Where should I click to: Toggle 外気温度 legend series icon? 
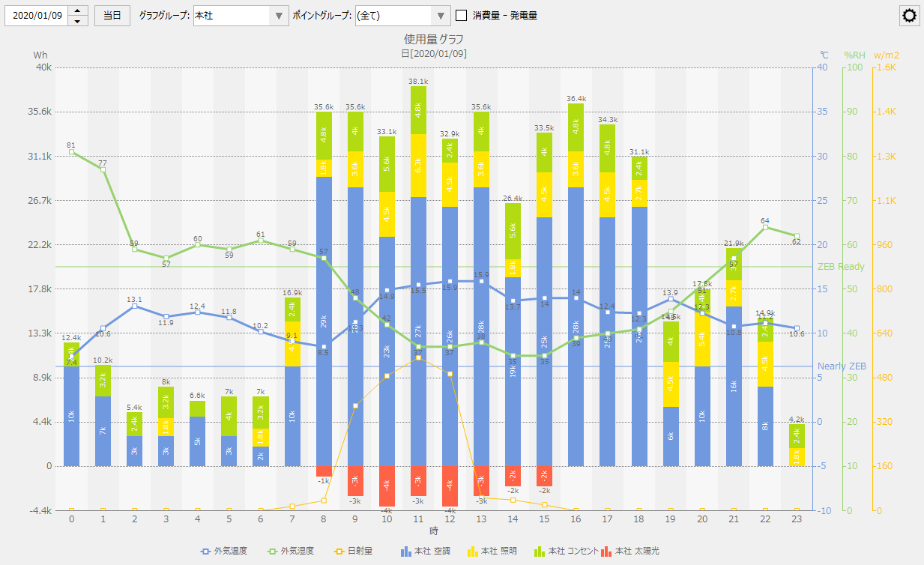point(205,552)
